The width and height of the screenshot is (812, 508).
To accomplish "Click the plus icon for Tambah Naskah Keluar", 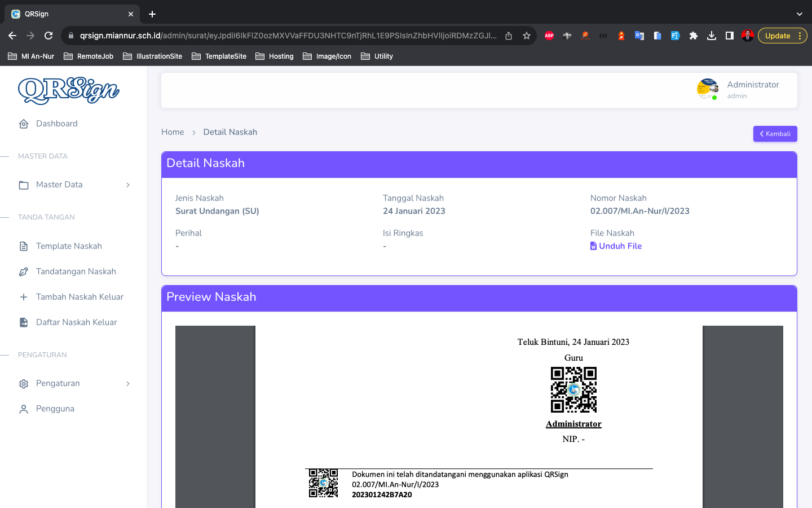I will [x=24, y=297].
